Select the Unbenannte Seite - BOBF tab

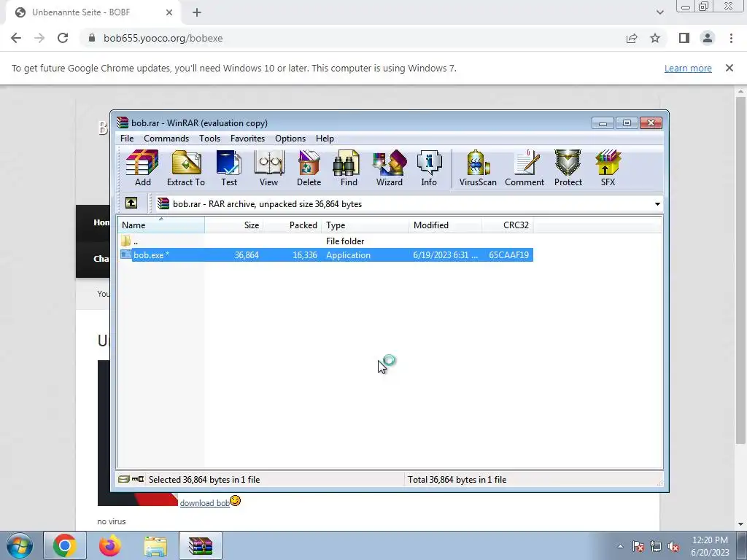(93, 12)
